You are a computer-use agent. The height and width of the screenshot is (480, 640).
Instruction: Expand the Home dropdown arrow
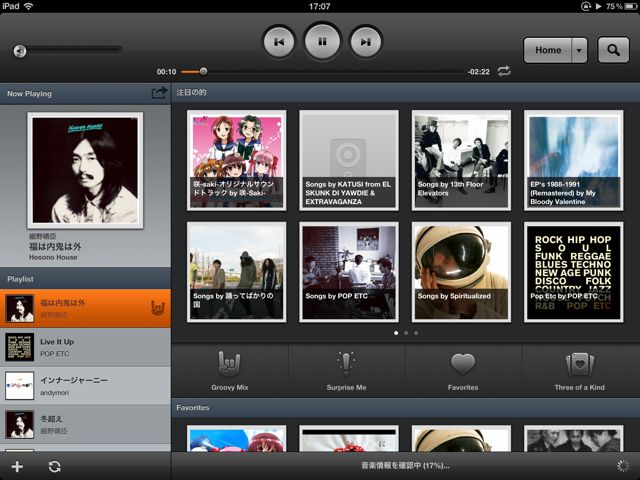[x=579, y=50]
